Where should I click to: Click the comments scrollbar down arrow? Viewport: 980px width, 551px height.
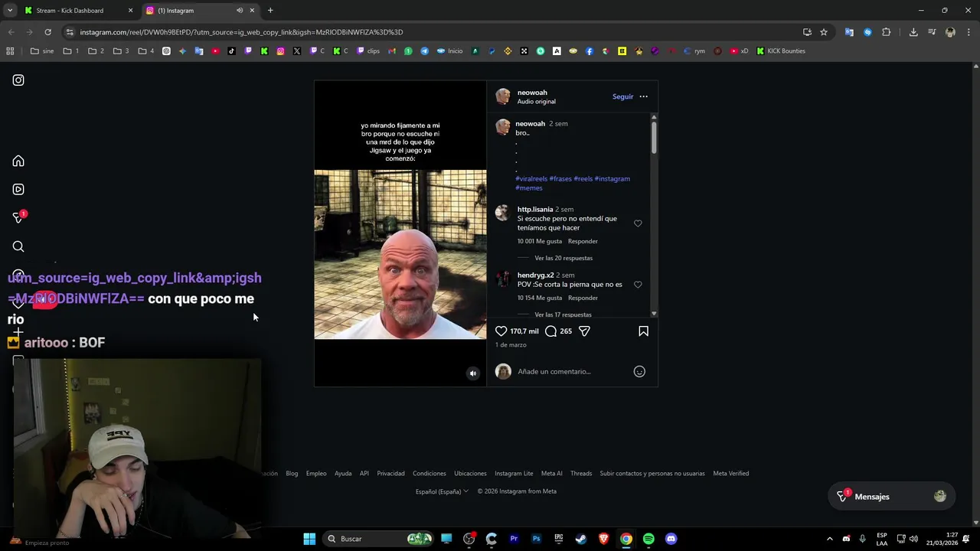[x=654, y=314]
